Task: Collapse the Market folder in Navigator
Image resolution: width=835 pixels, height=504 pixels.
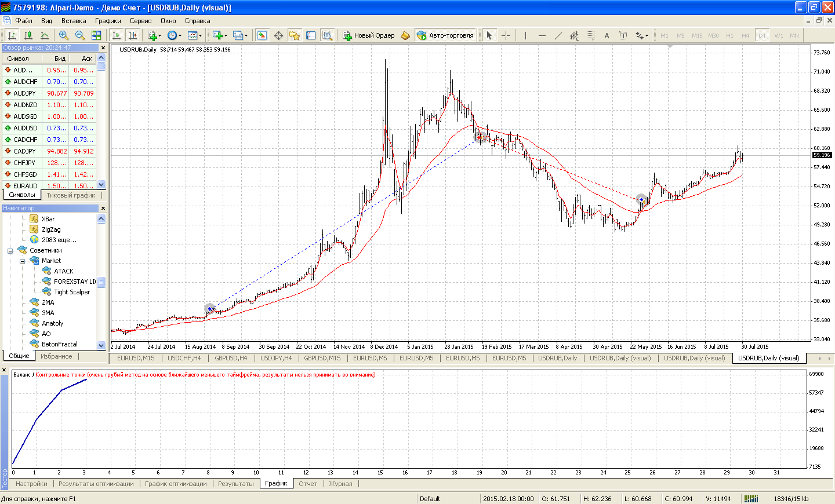Action: pyautogui.click(x=23, y=261)
